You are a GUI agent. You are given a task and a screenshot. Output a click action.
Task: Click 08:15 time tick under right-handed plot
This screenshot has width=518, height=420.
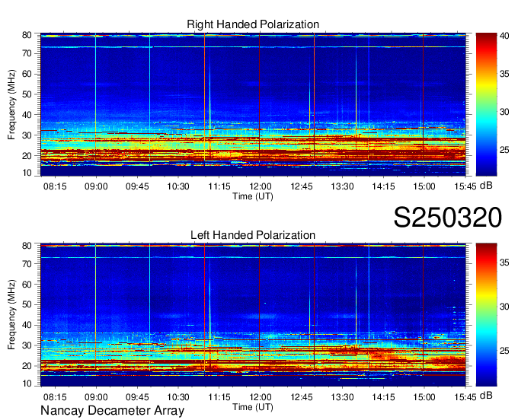click(x=55, y=186)
